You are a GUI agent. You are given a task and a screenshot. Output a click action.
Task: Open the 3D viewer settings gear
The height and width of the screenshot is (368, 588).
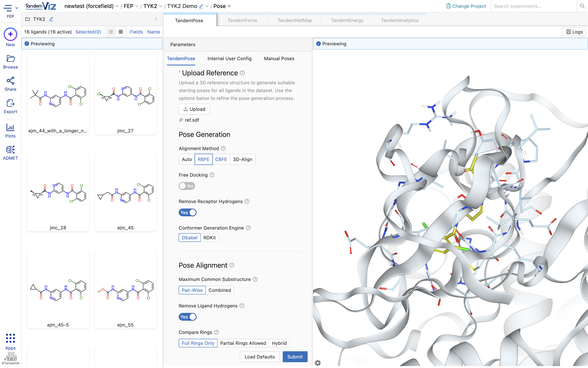coord(318,363)
